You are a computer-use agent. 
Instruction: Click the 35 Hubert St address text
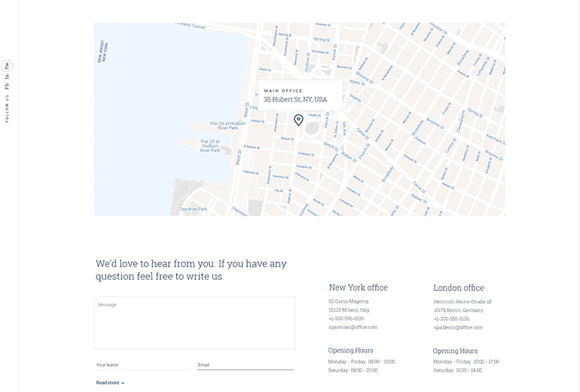(295, 100)
